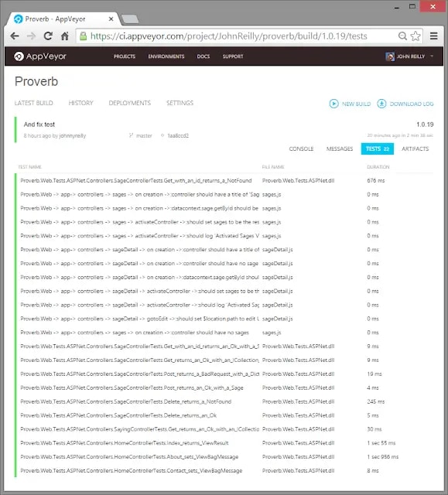Click the AppVeyor logo

click(40, 56)
